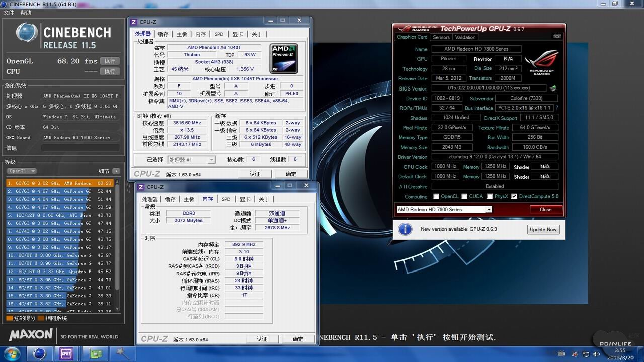
Task: Switch to 主板 tab in upper CPU-Z window
Action: tap(182, 34)
